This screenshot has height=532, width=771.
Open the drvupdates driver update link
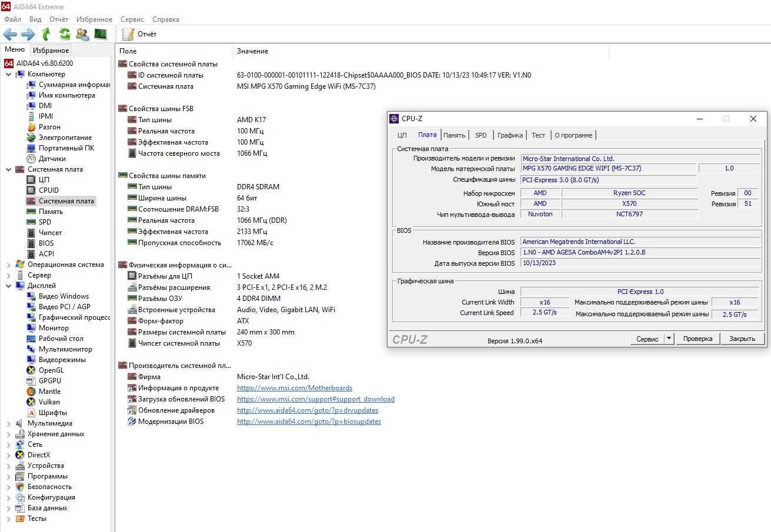click(308, 410)
